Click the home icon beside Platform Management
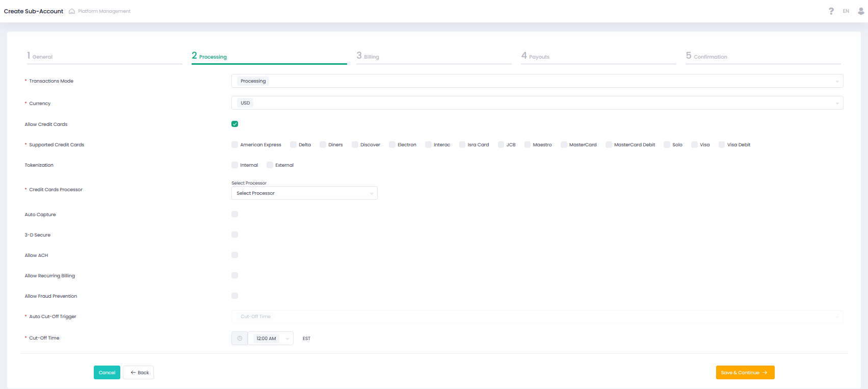Image resolution: width=868 pixels, height=389 pixels. coord(72,11)
